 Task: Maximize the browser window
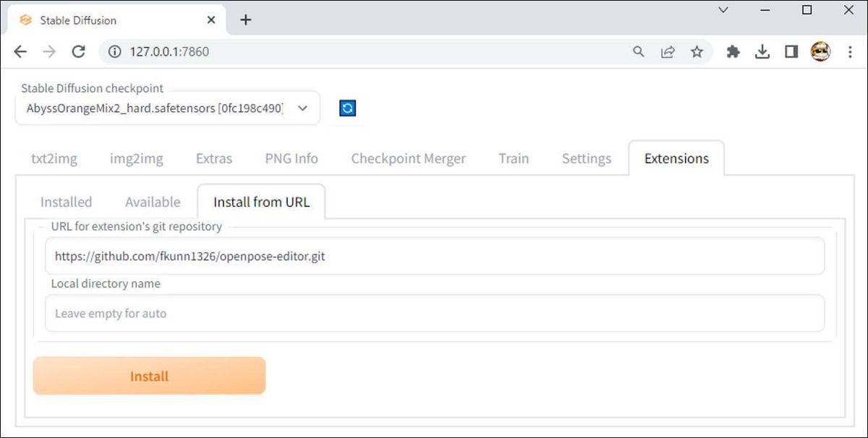tap(807, 10)
